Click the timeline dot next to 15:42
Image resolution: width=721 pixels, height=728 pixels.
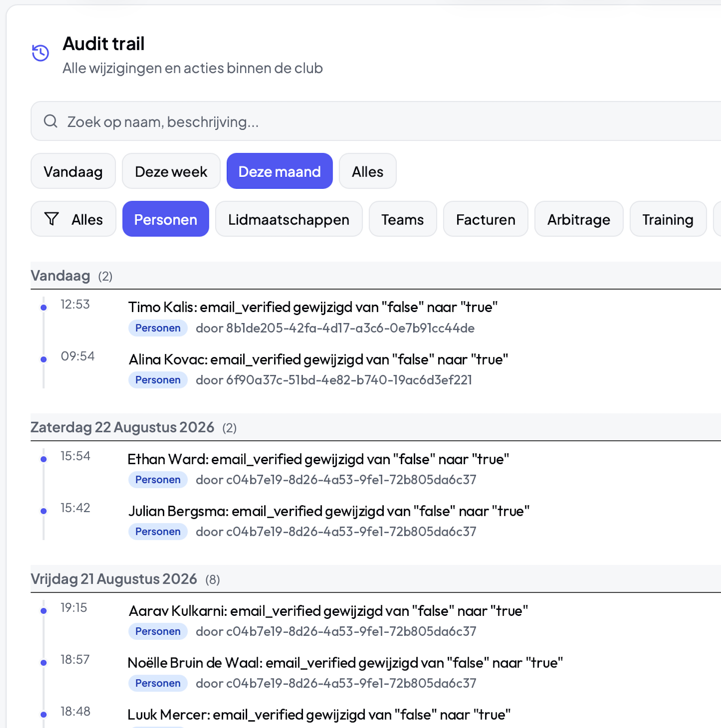coord(43,511)
